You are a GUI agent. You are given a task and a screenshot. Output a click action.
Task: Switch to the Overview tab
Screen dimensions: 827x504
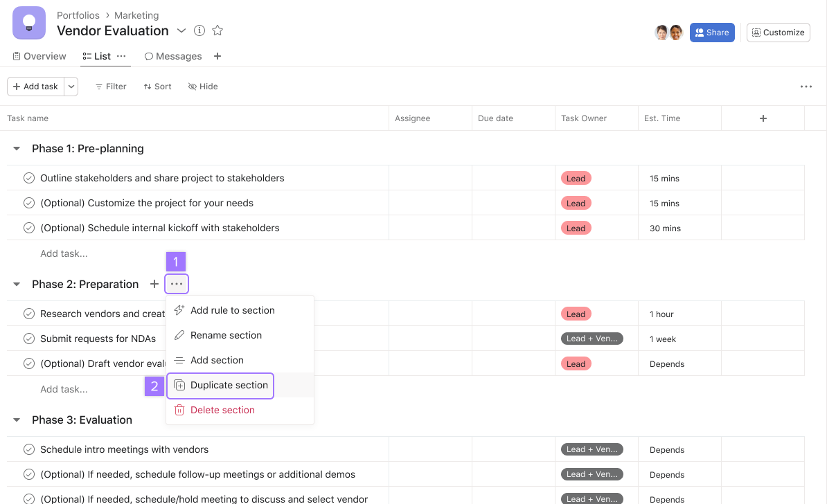[x=39, y=56]
